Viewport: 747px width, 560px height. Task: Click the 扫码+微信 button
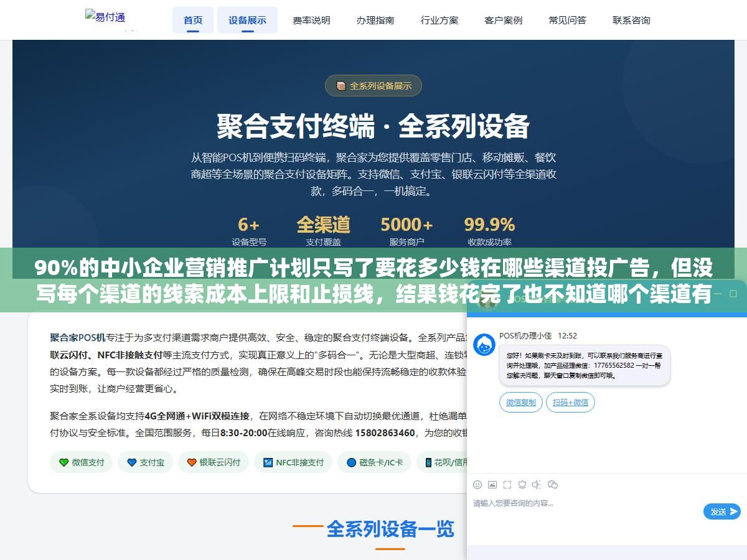click(x=570, y=403)
